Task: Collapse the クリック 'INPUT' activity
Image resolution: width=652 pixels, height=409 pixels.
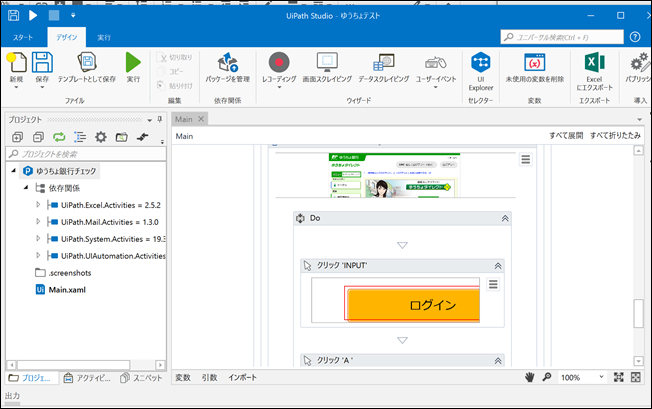Action: click(498, 266)
